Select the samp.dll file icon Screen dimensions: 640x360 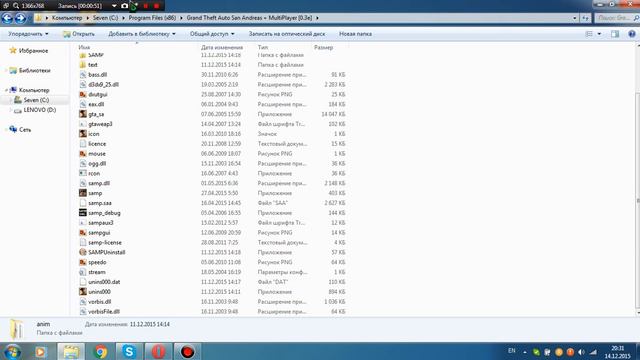click(83, 183)
